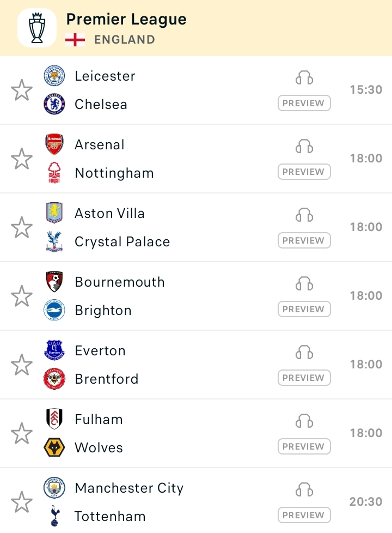Select the 20:30 Manchester City match time
The height and width of the screenshot is (533, 392).
tap(366, 502)
